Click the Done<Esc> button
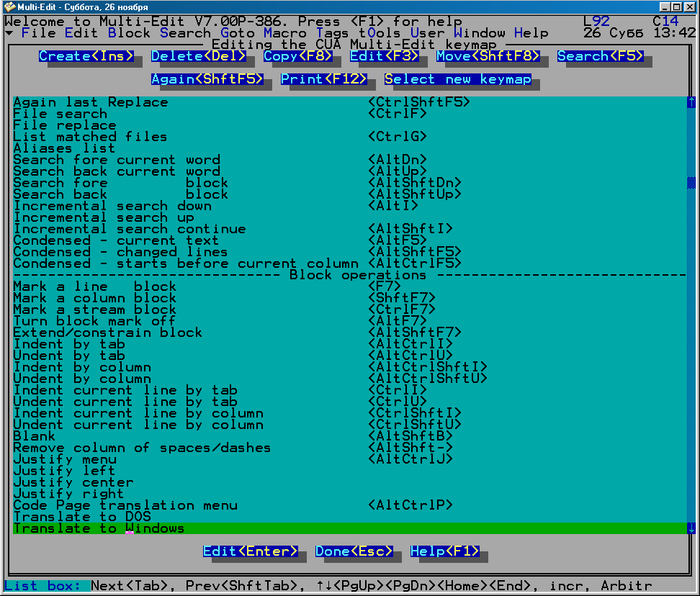700x596 pixels. coord(354,551)
